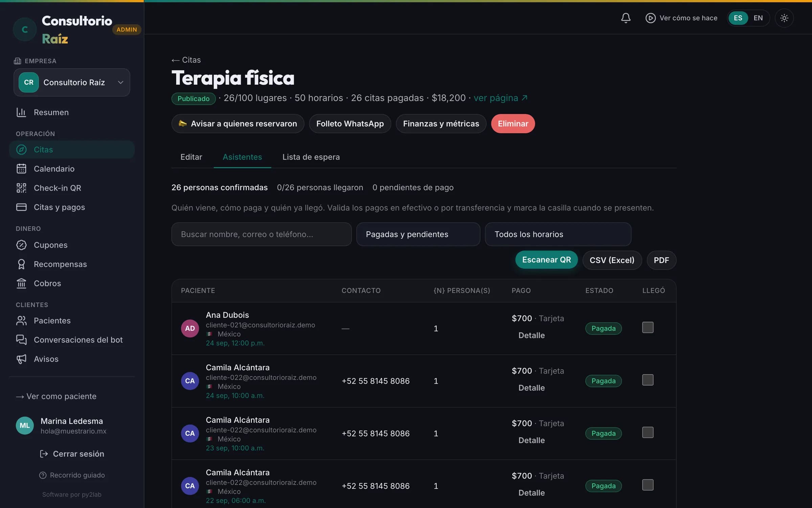Open Cobros bank icon
Viewport: 812px width, 508px height.
21,283
